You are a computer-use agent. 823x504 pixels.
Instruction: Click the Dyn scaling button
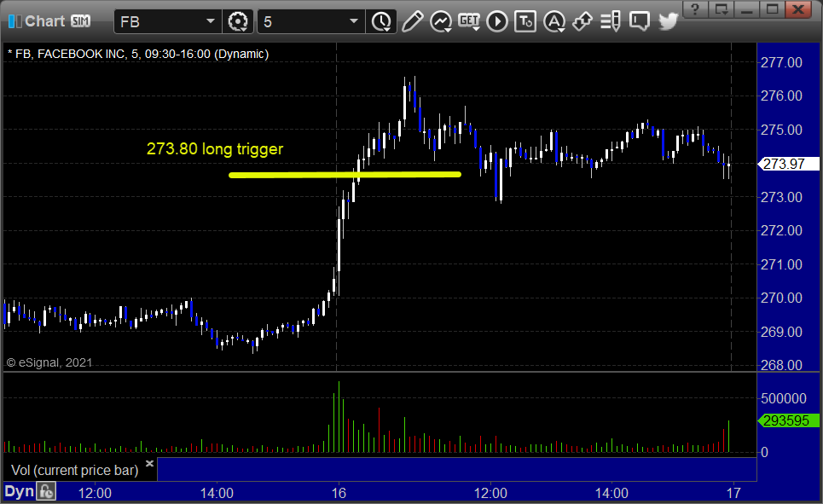click(20, 492)
